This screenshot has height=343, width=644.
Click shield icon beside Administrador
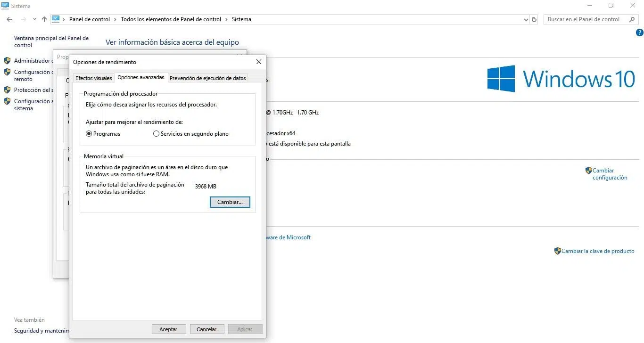tap(7, 61)
